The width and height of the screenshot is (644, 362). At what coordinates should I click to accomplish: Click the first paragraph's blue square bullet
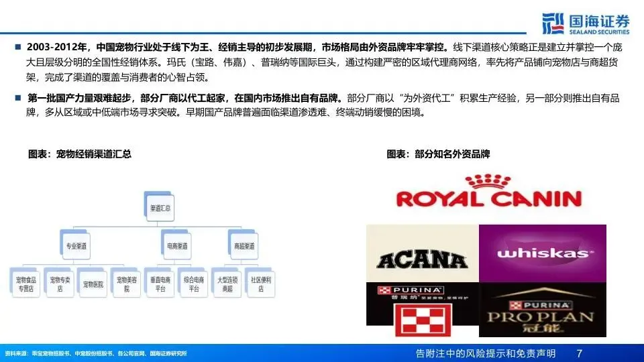click(17, 47)
